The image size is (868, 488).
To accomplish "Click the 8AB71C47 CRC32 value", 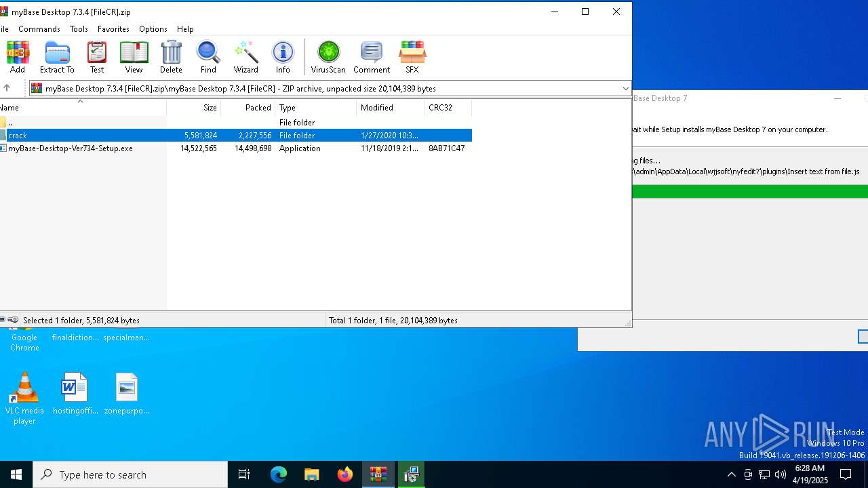I will tap(446, 148).
